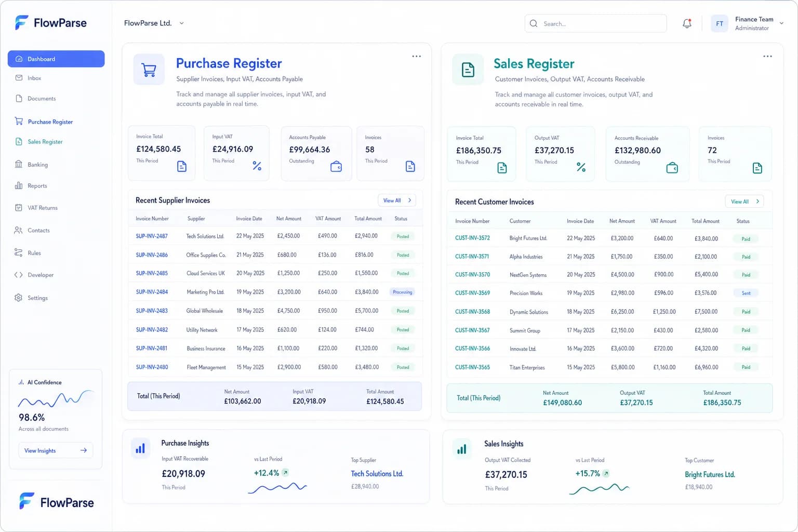
Task: Click the AI Confidence sparkline chart
Action: pos(56,398)
